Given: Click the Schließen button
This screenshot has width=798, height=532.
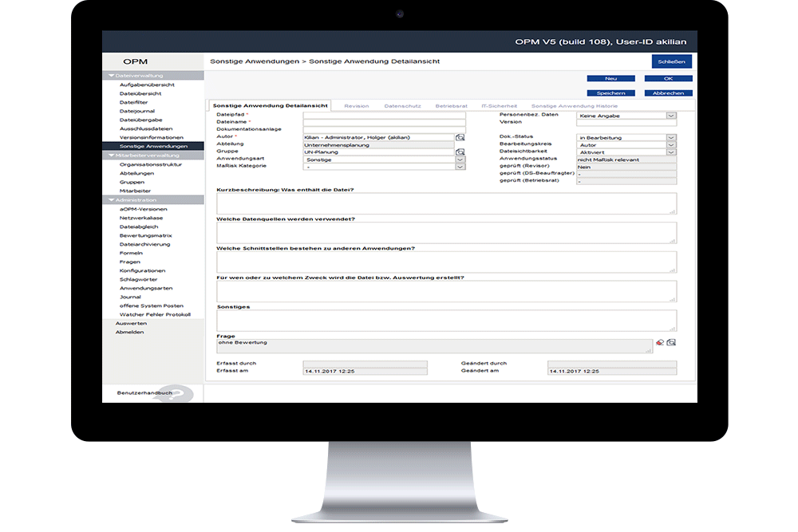Looking at the screenshot, I should coord(673,61).
